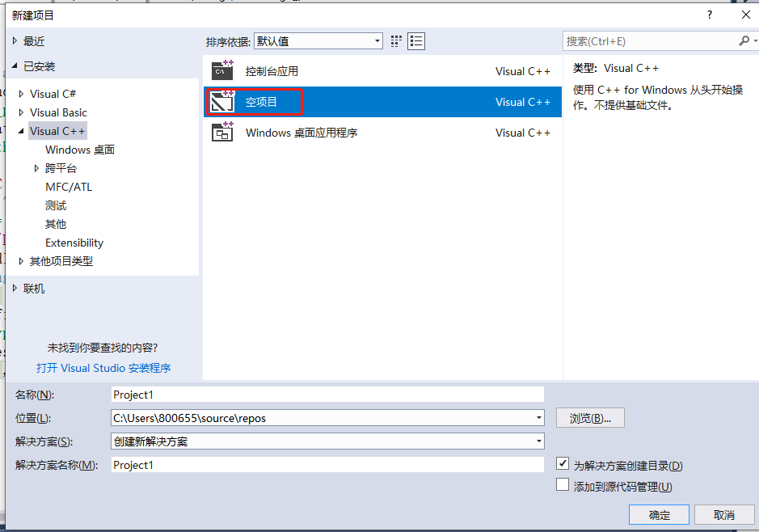Viewport: 759px width, 532px height.
Task: Select the 其他项目类型 tree label
Action: click(61, 261)
